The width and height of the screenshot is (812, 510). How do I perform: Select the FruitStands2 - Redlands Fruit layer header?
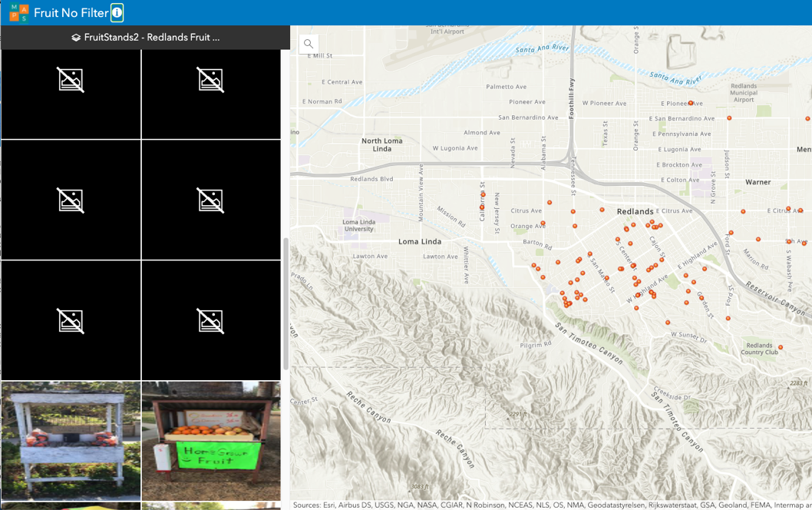(x=146, y=38)
